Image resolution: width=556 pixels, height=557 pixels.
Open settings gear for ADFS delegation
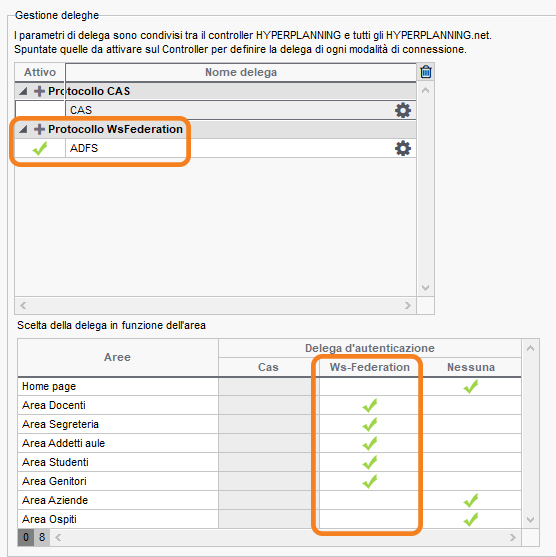(x=403, y=148)
